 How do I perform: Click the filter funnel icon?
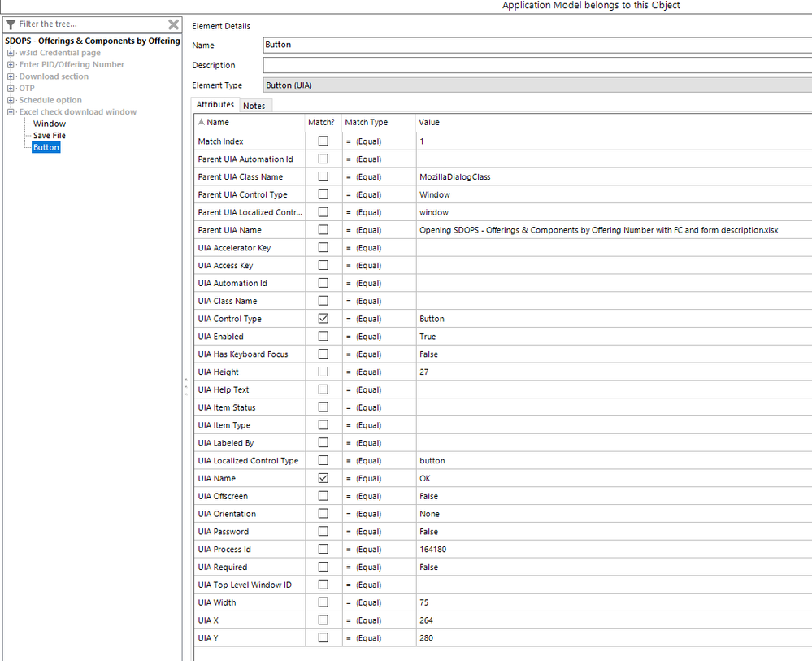pos(11,24)
